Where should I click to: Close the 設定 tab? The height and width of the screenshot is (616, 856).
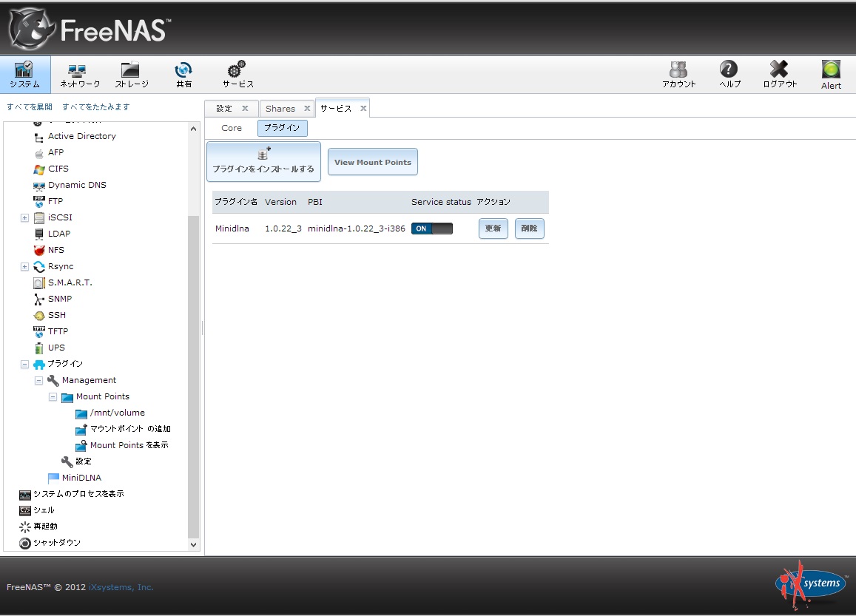coord(245,109)
